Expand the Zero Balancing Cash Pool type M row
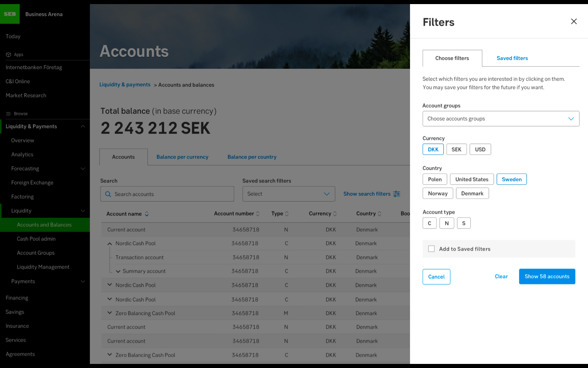Image resolution: width=588 pixels, height=368 pixels. point(109,313)
